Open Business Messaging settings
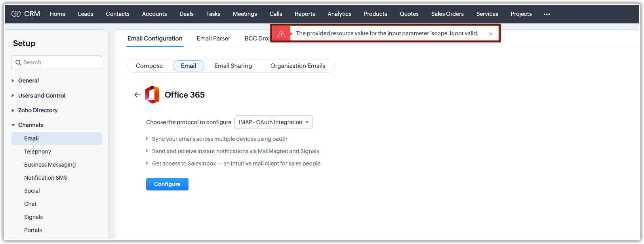644x244 pixels. click(x=50, y=165)
